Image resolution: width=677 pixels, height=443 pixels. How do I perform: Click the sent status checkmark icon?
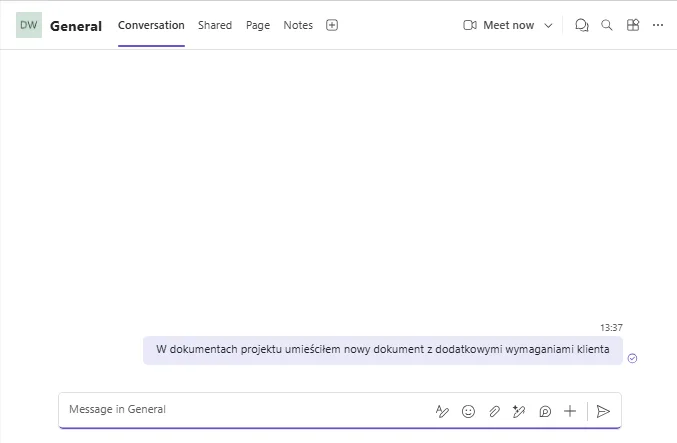click(632, 358)
